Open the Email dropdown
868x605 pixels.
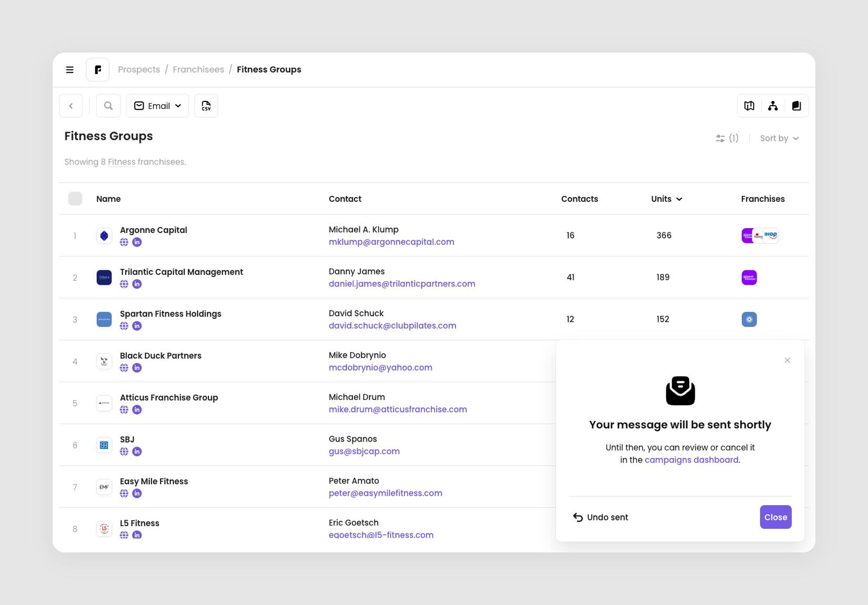coord(158,106)
